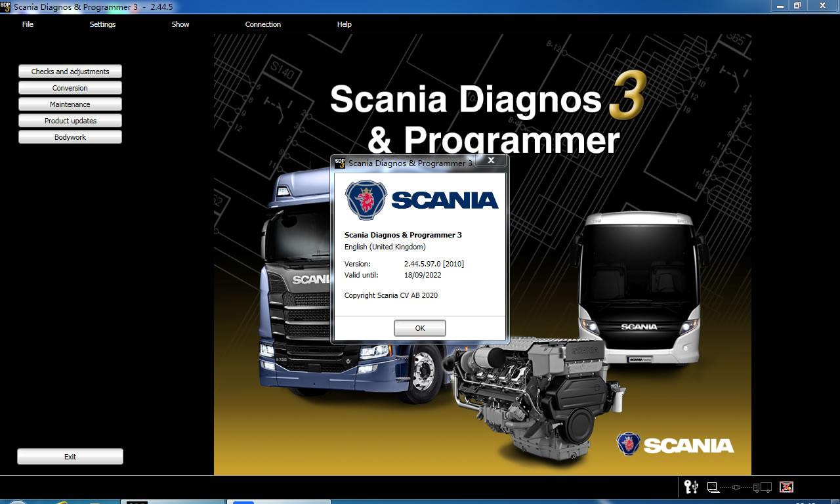840x504 pixels.
Task: Click the Checks and adjustments button
Action: pyautogui.click(x=70, y=71)
